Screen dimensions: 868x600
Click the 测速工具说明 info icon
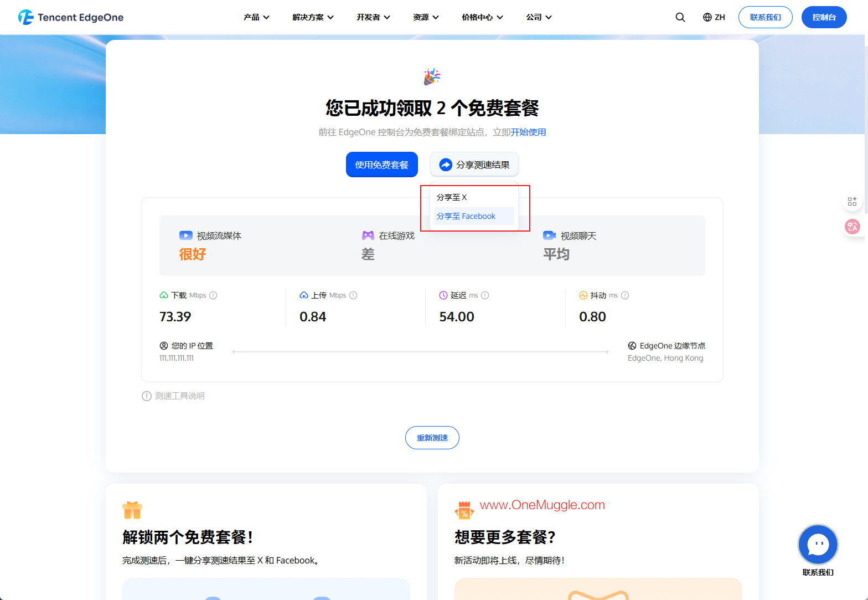coord(147,396)
